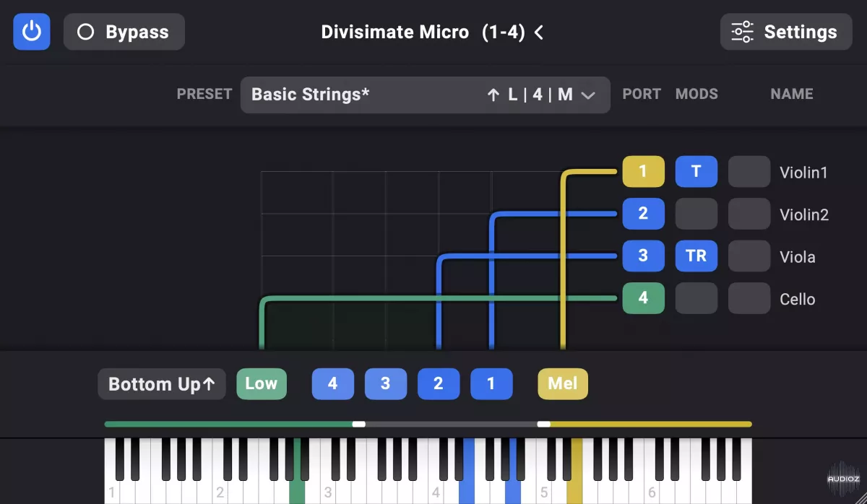The height and width of the screenshot is (504, 867).
Task: Click the Low range slider handle
Action: click(x=358, y=425)
